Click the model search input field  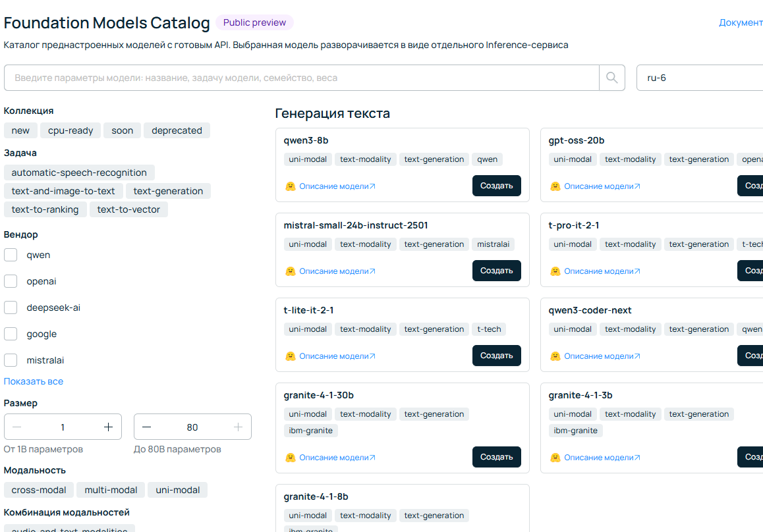click(x=302, y=78)
